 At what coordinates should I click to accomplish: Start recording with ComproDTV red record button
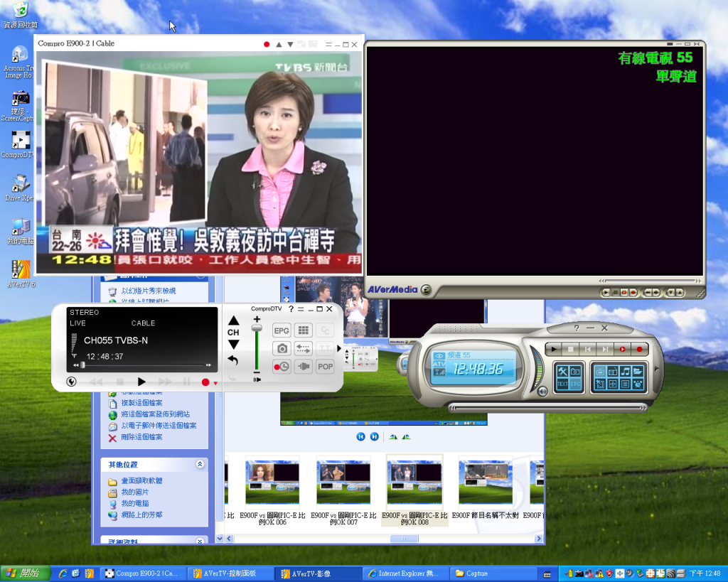(205, 382)
